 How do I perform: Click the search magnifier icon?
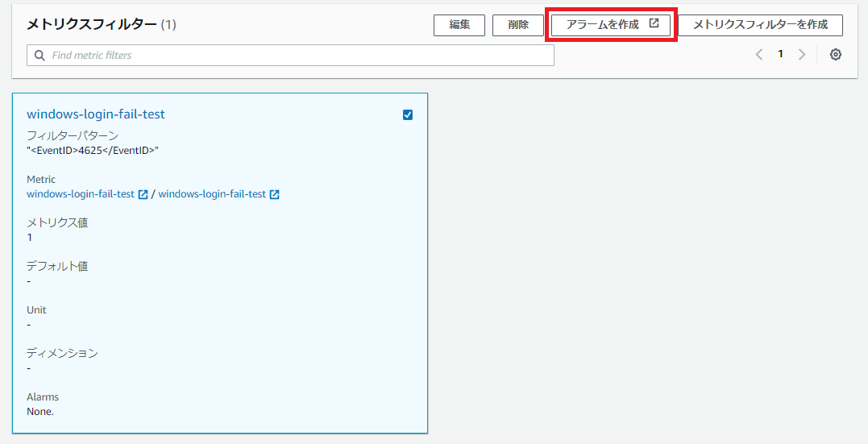pyautogui.click(x=39, y=56)
